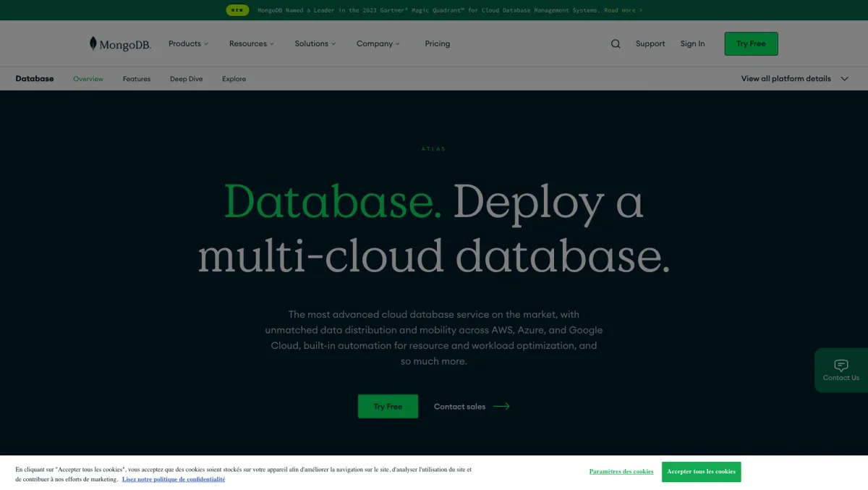Open the Company dropdown
This screenshot has height=490, width=868.
coord(378,43)
